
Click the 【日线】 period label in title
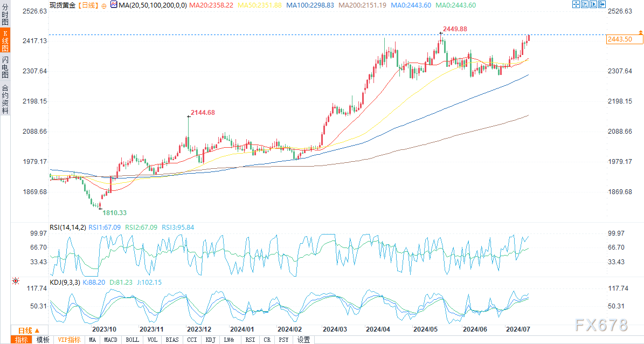click(88, 6)
